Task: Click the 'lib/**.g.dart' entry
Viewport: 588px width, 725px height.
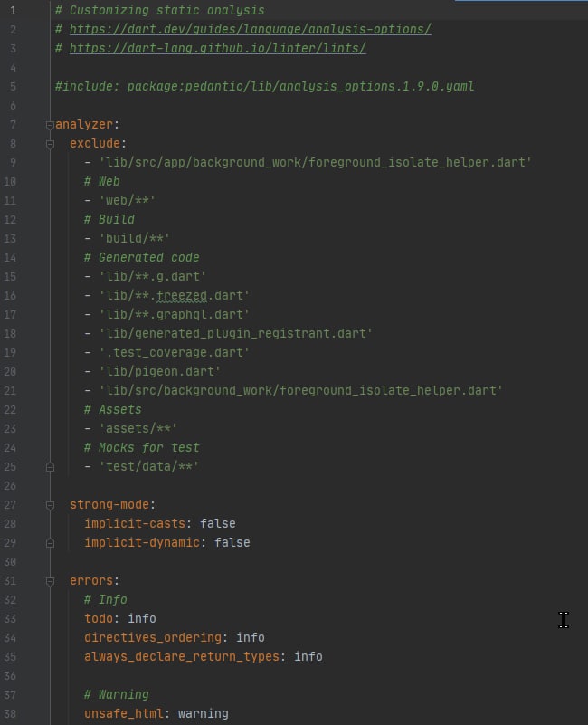Action: (x=152, y=276)
